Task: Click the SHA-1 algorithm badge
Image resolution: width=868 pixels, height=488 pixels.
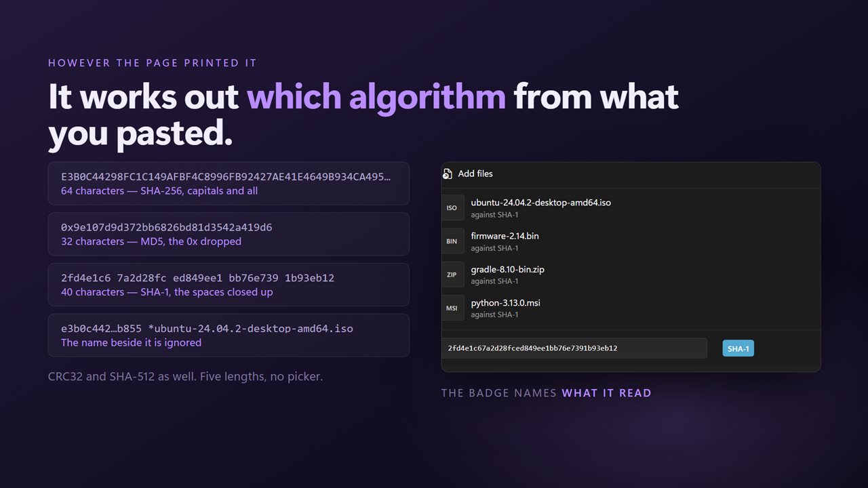Action: pyautogui.click(x=738, y=348)
